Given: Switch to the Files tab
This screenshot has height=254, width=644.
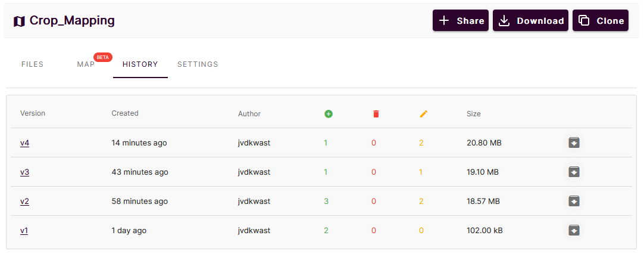Looking at the screenshot, I should pyautogui.click(x=32, y=64).
